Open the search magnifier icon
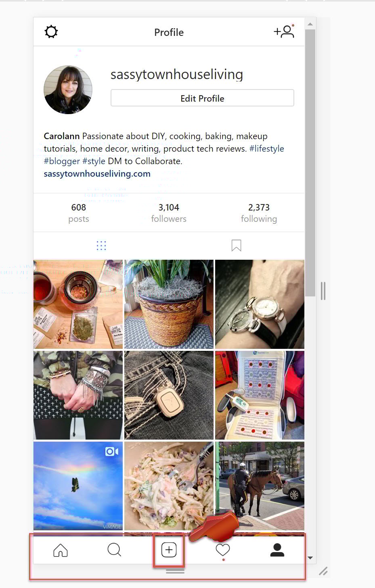 (x=114, y=550)
